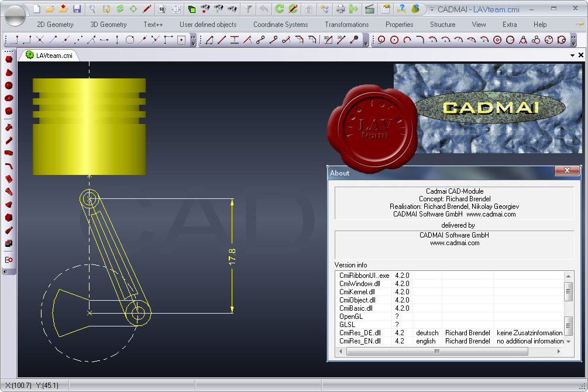
Task: Click the I-beam distance dimension tool
Action: [x=235, y=40]
